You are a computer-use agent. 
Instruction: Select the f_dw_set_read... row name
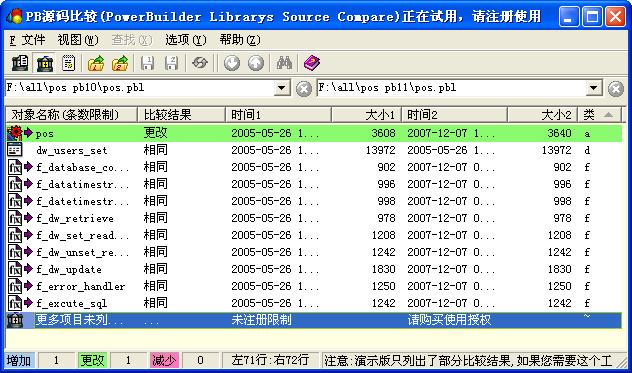[x=82, y=235]
